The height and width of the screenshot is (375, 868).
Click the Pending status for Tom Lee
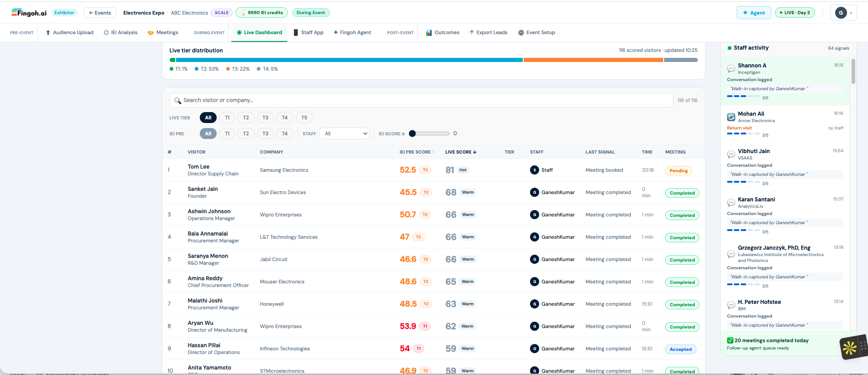coord(678,170)
